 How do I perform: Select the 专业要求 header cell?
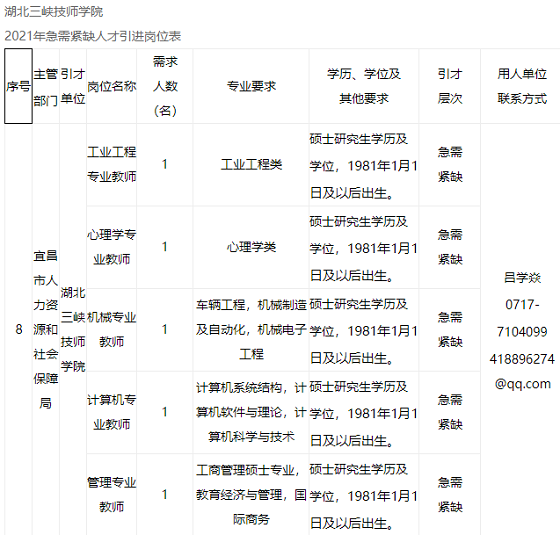(251, 86)
